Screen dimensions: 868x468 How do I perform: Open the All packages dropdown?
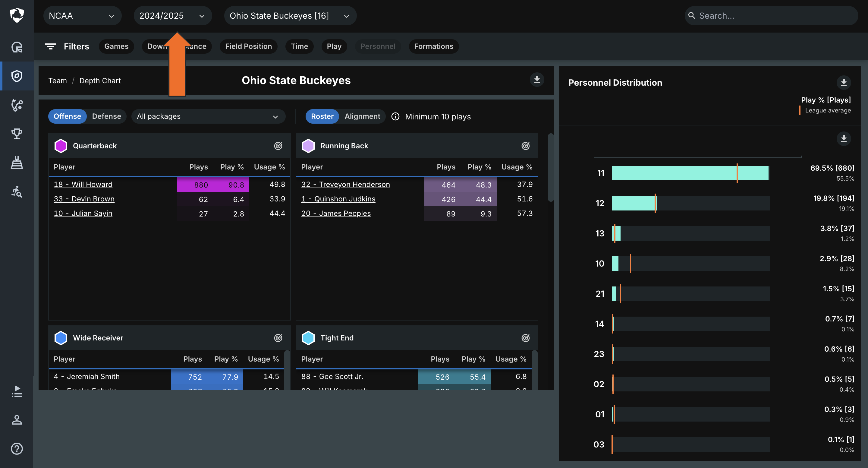pos(208,116)
